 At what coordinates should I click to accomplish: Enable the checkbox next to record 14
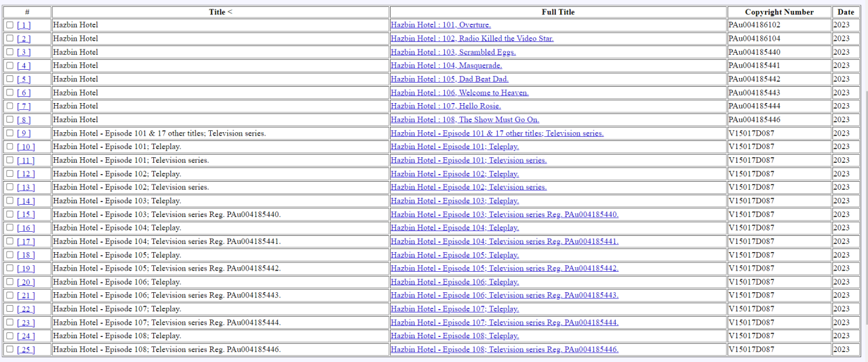tap(9, 201)
